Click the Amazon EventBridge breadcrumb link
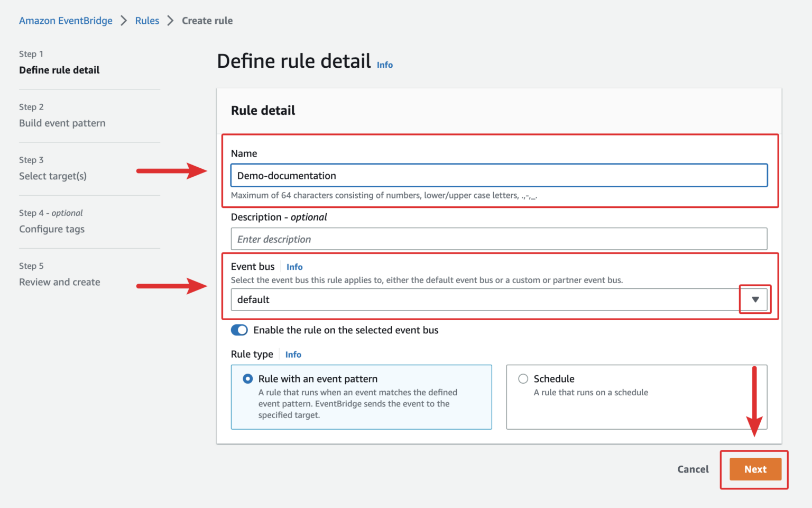Screen dimensions: 812x508 (66, 20)
